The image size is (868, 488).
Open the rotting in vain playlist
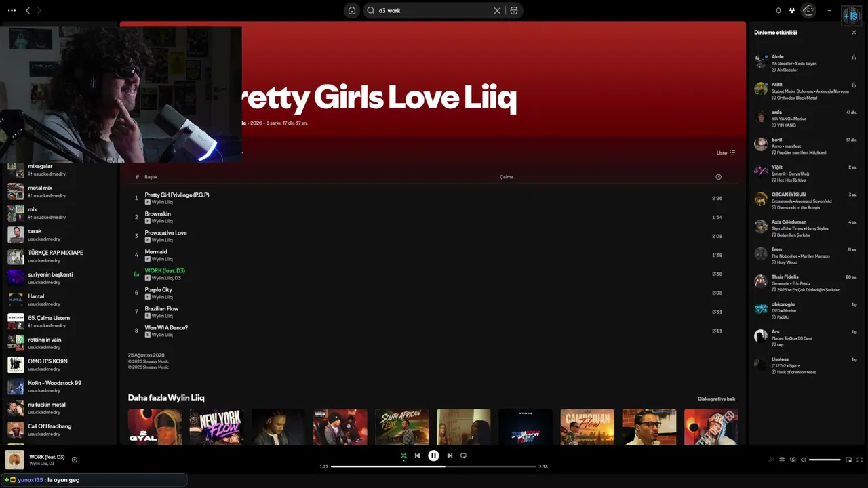(x=60, y=343)
